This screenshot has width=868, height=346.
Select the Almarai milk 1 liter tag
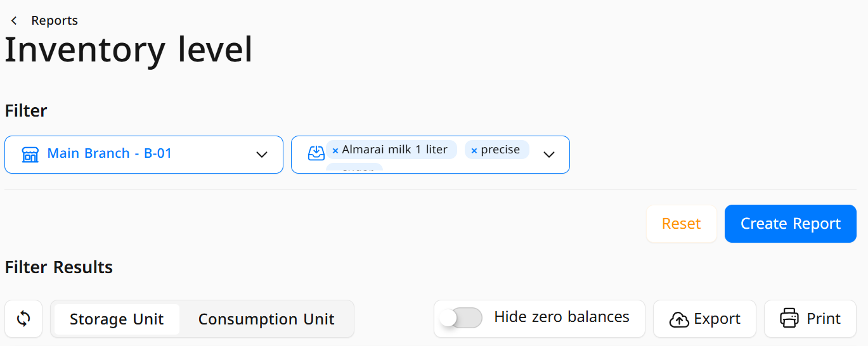click(394, 150)
